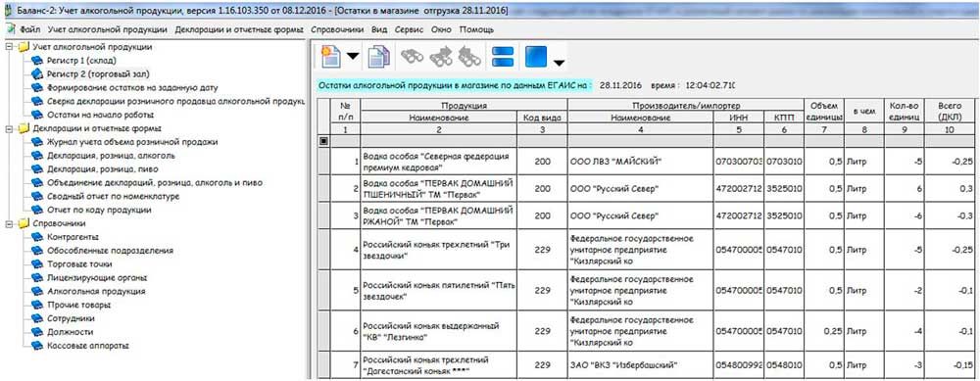Click the Всего (ДКЛ) column header
The width and height of the screenshot is (980, 381).
coord(950,112)
